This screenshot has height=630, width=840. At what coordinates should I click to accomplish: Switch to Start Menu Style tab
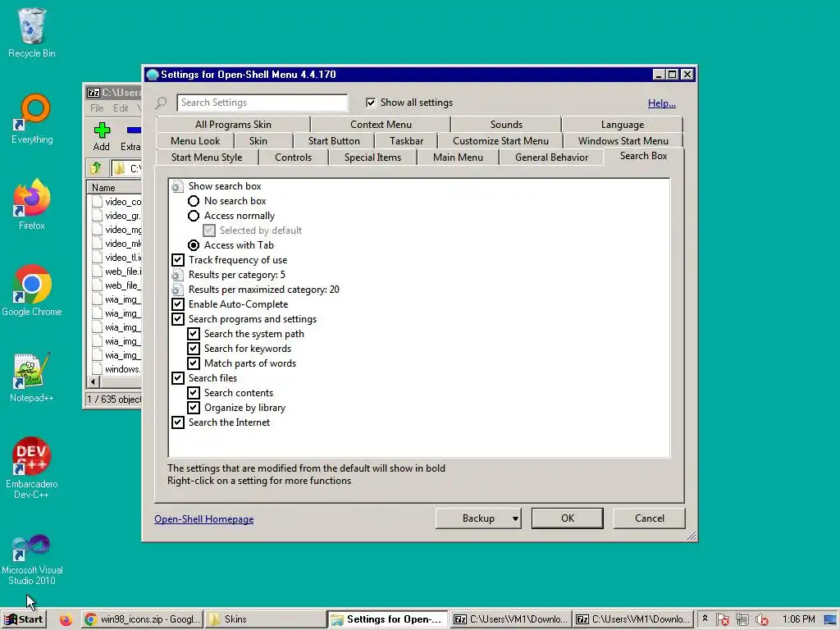pos(206,157)
